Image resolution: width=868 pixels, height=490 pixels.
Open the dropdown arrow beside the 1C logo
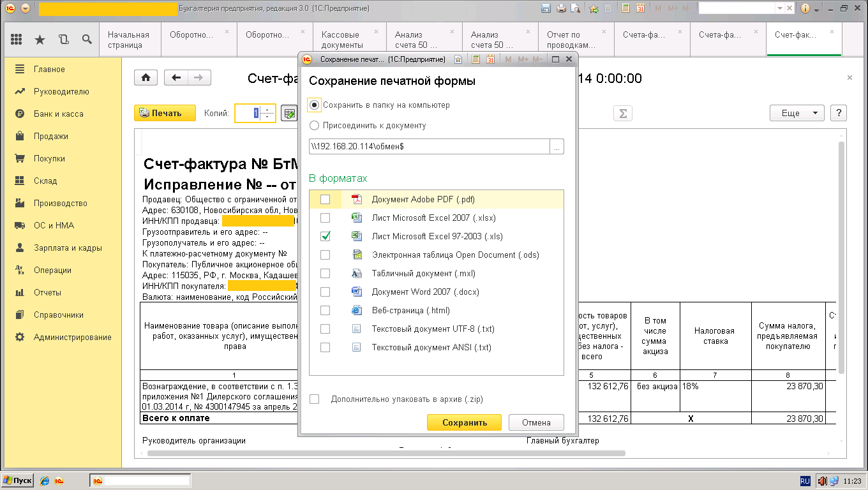tap(26, 8)
